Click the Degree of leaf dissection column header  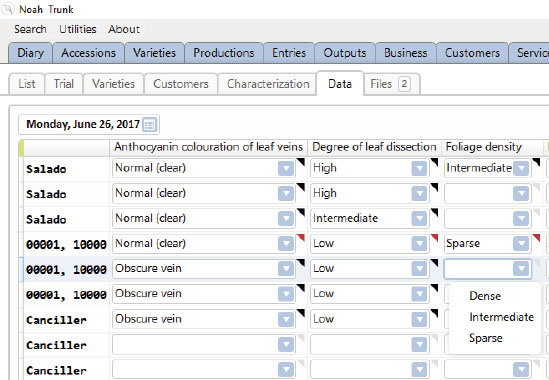(x=374, y=147)
